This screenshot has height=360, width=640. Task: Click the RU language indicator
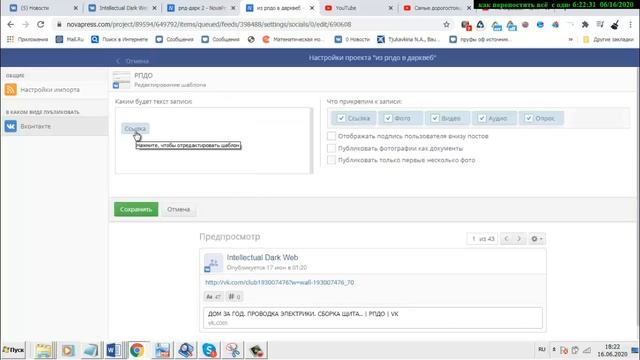click(x=542, y=350)
